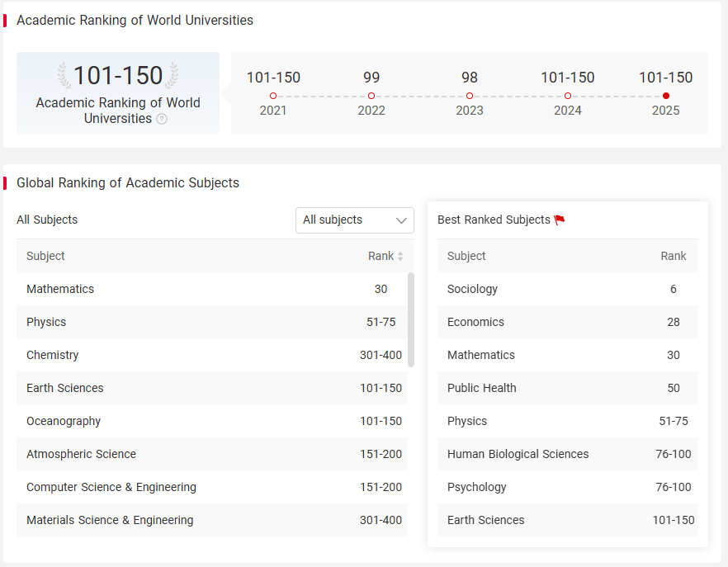Click Mathematics in Best Ranked Subjects
This screenshot has width=728, height=567.
point(481,355)
